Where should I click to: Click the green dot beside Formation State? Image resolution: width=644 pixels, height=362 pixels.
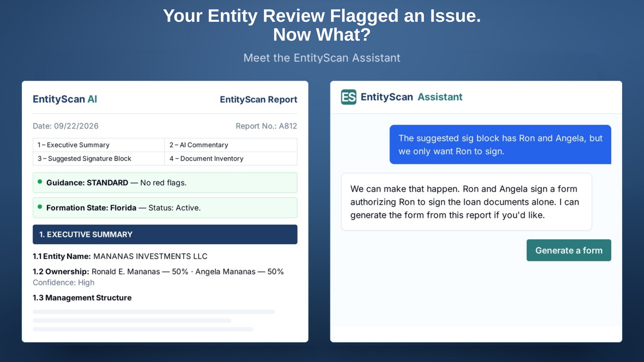pos(40,207)
